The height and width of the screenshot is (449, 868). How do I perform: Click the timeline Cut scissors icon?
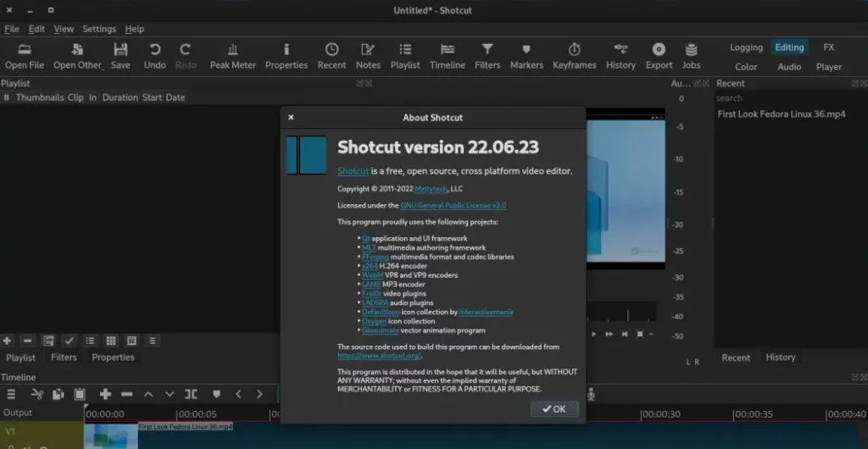click(37, 394)
